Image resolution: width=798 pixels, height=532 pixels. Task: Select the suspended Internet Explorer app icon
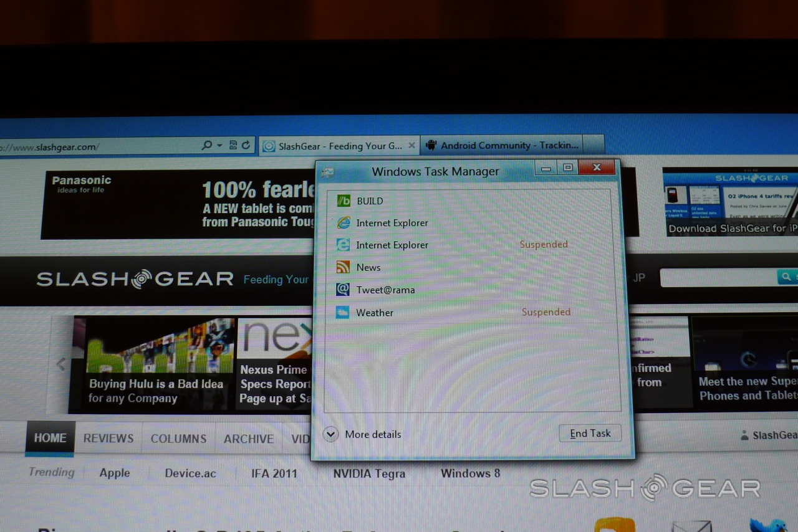tap(344, 245)
